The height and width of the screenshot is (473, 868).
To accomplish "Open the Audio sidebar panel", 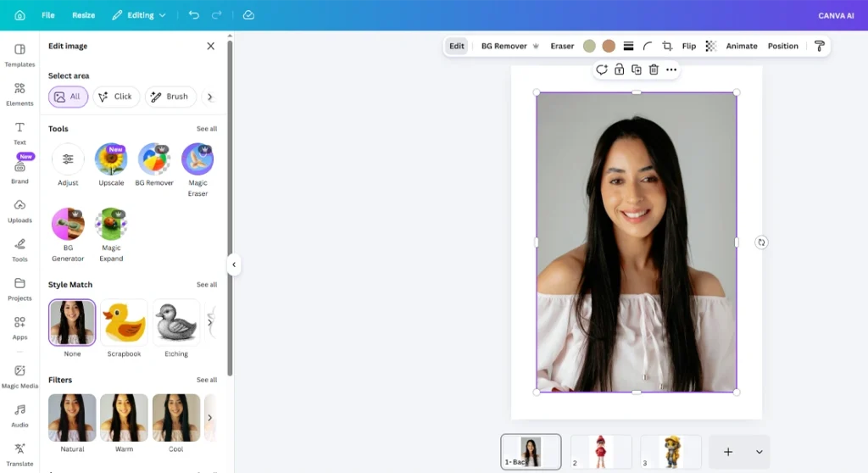I will pos(20,415).
